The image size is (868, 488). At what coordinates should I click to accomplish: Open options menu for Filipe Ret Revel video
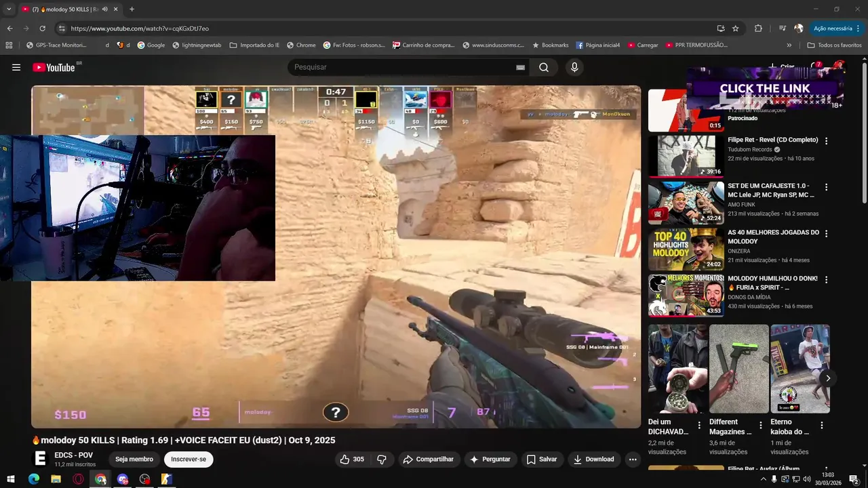[x=826, y=141]
